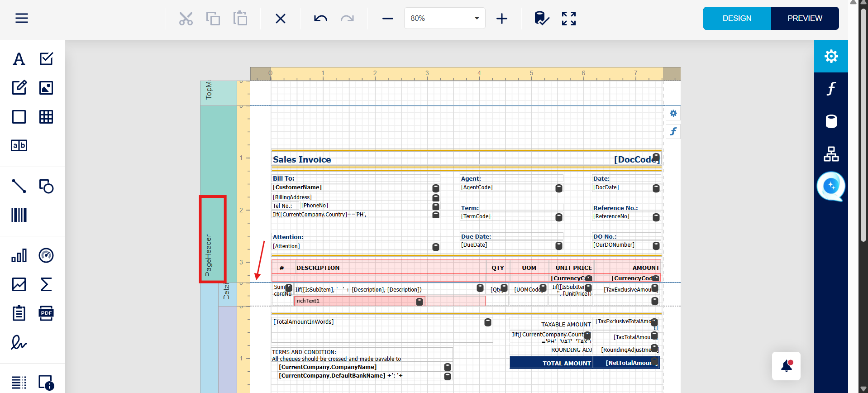Select the Label text tool

(x=19, y=59)
